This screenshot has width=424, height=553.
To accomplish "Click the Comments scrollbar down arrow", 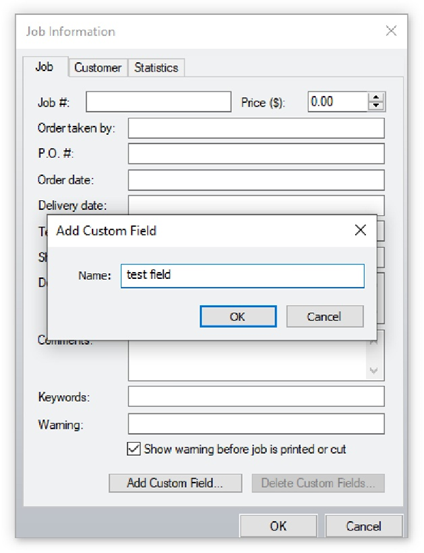I will coord(374,371).
